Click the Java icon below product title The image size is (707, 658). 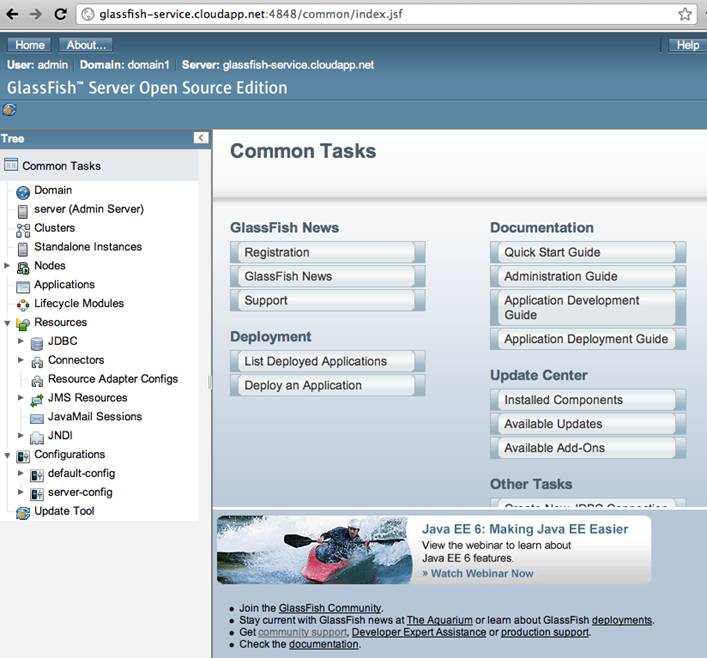[x=11, y=110]
